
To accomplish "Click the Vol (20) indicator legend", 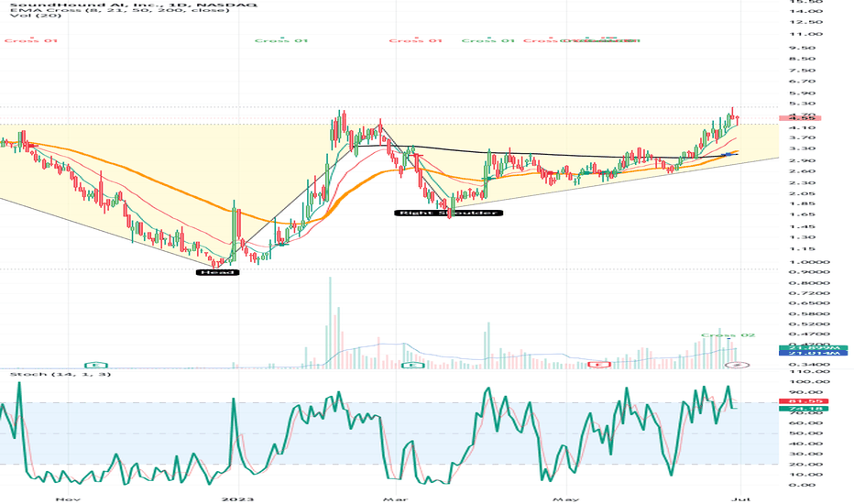I will 36,16.
